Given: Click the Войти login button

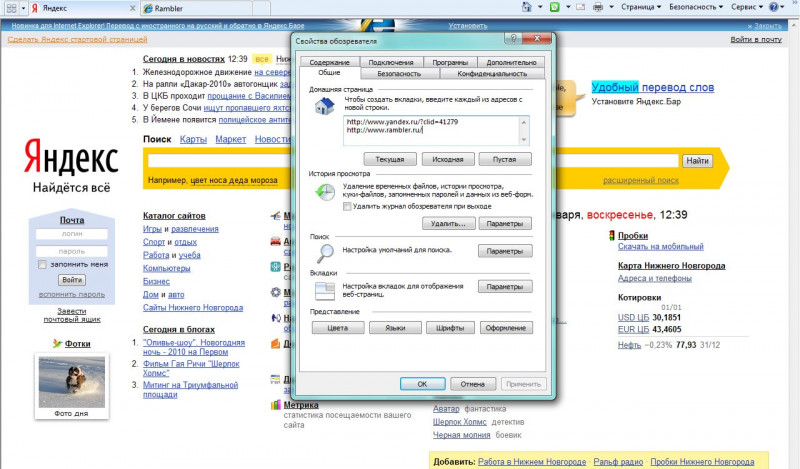Looking at the screenshot, I should (72, 280).
